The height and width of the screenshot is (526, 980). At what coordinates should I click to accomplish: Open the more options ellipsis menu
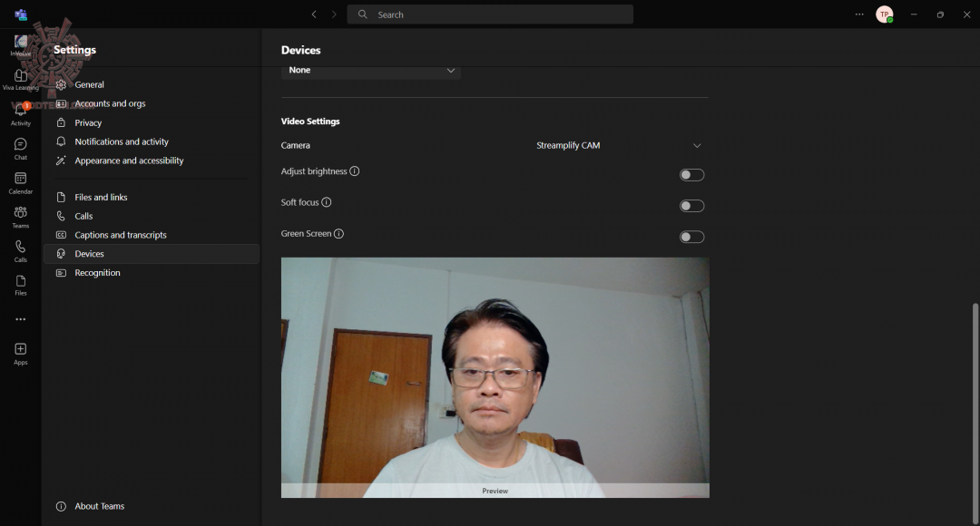pos(858,14)
